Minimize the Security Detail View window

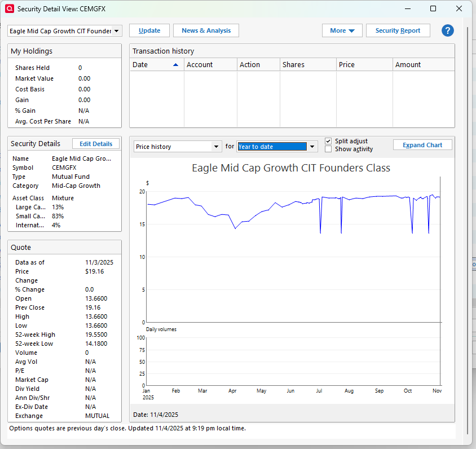pyautogui.click(x=408, y=8)
